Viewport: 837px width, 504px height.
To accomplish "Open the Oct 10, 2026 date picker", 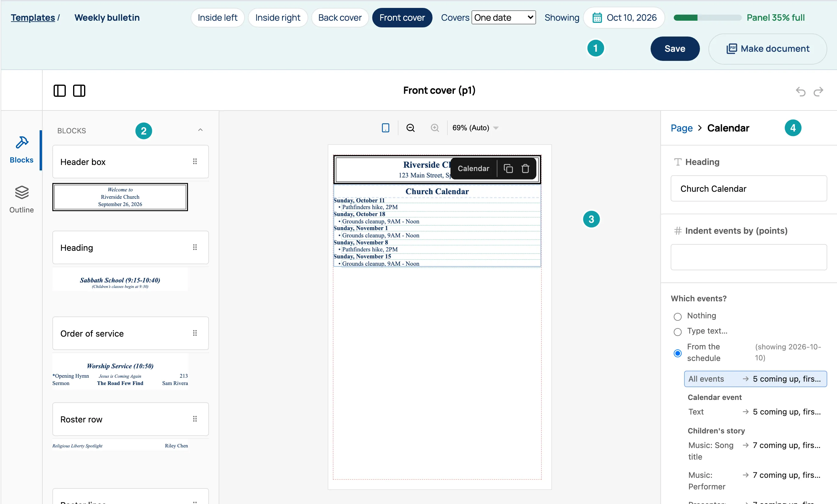I will click(624, 18).
